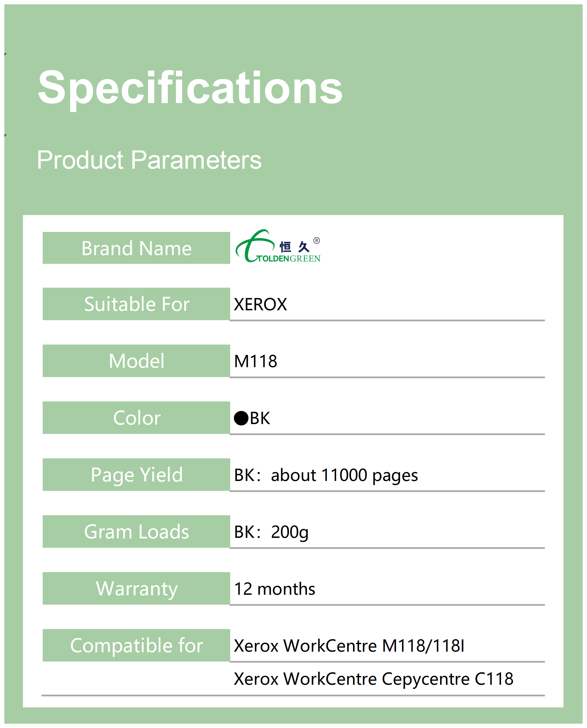Click the Page Yield label

tap(136, 475)
